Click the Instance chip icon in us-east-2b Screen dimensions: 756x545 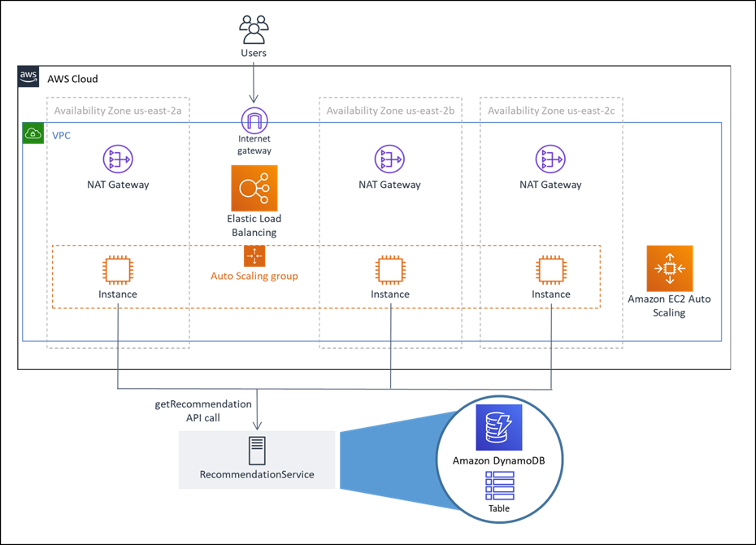point(390,269)
